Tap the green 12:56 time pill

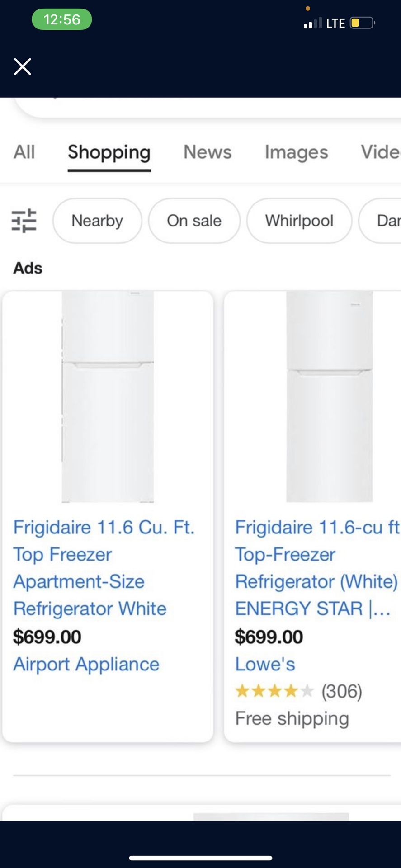click(x=62, y=19)
